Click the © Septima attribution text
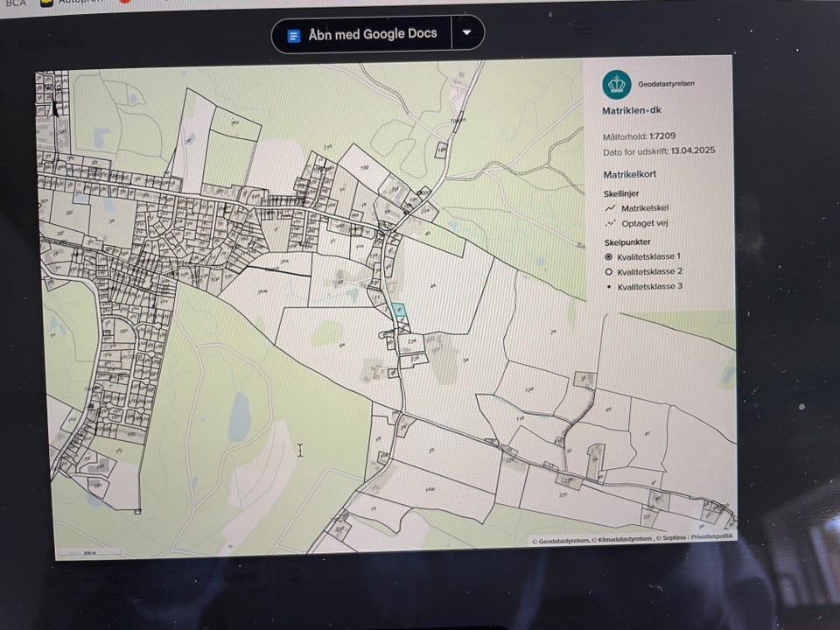This screenshot has width=840, height=630. click(671, 538)
